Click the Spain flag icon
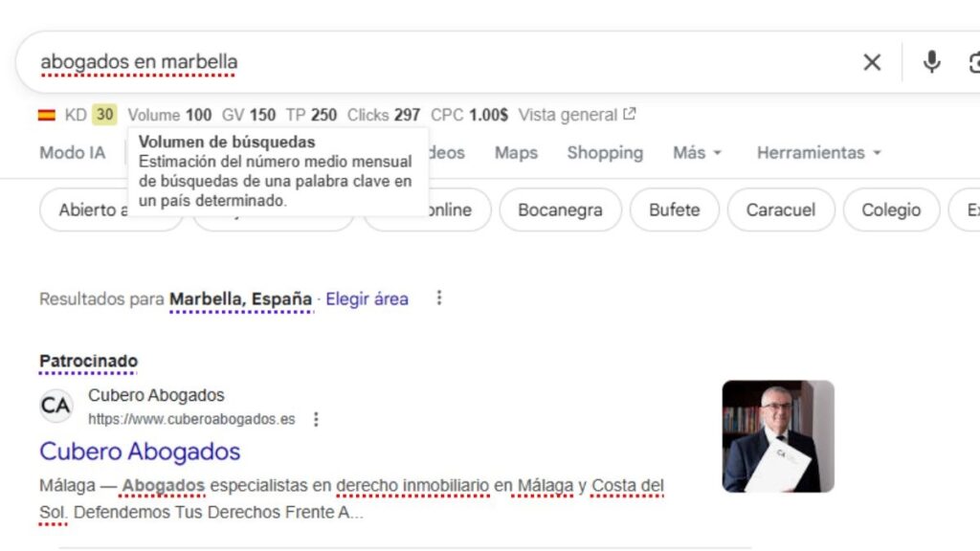Screen dimensions: 980x551 [x=47, y=115]
